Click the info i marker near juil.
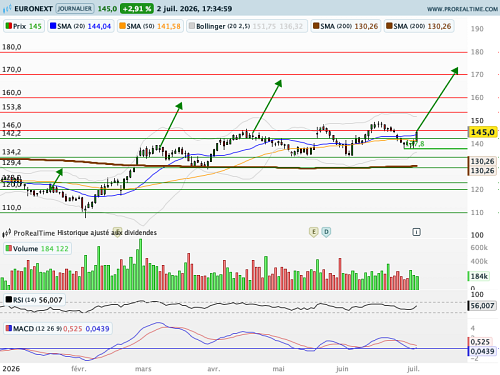This screenshot has height=375, width=500. pyautogui.click(x=416, y=232)
